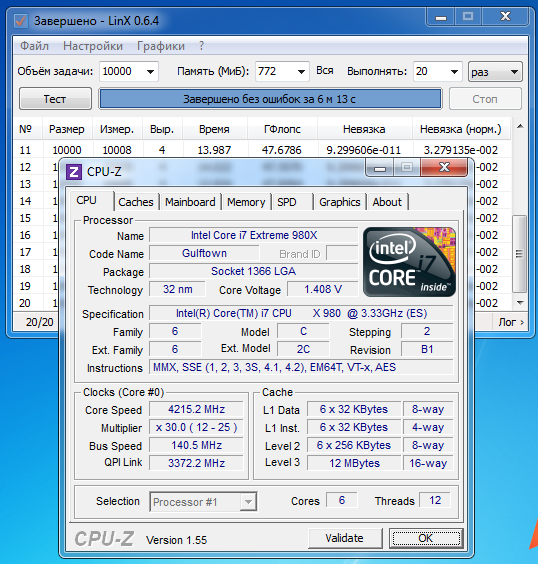Select row 11 value 47.6786
538x564 pixels.
point(282,150)
